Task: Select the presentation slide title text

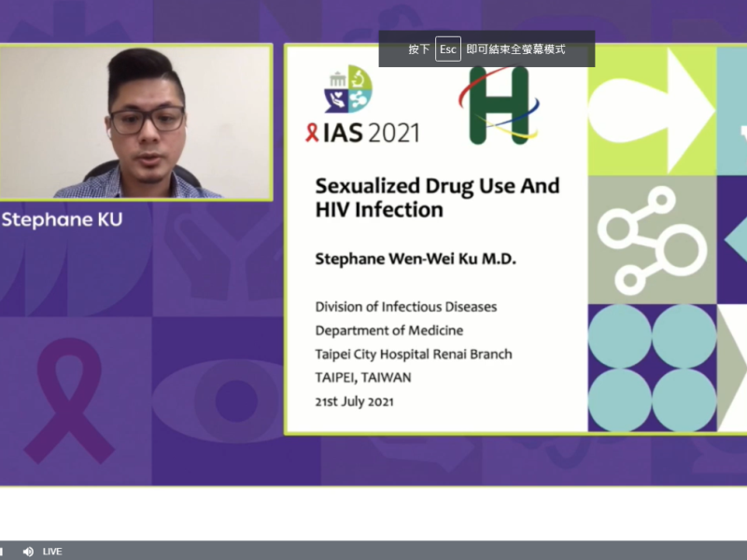Action: pyautogui.click(x=439, y=197)
